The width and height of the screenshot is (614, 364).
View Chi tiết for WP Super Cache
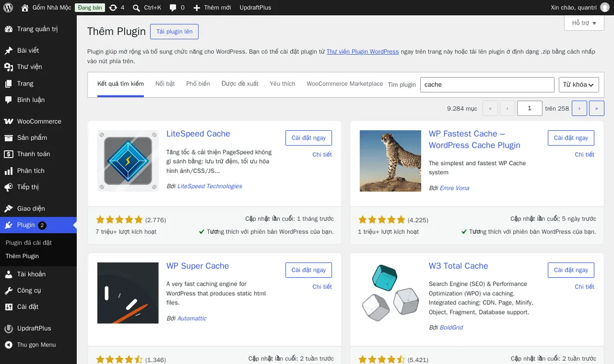click(322, 287)
